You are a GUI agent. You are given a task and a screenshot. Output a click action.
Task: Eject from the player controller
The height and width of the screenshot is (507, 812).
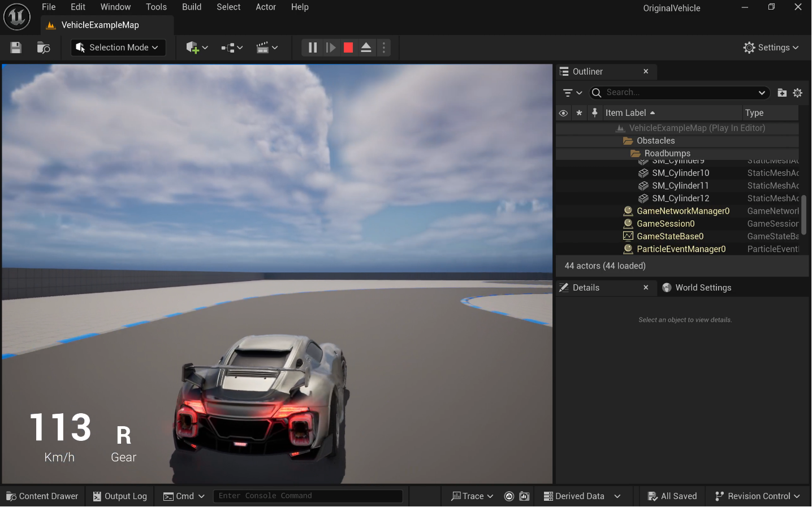(x=366, y=47)
